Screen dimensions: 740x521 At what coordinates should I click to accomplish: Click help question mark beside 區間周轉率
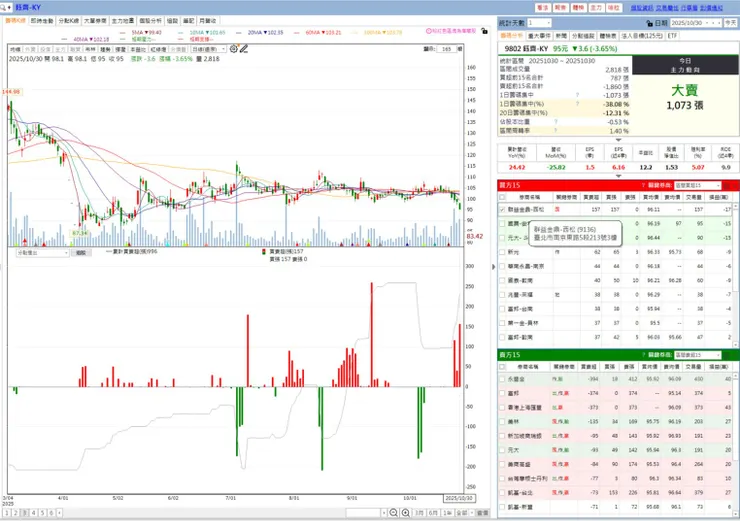pyautogui.click(x=555, y=130)
